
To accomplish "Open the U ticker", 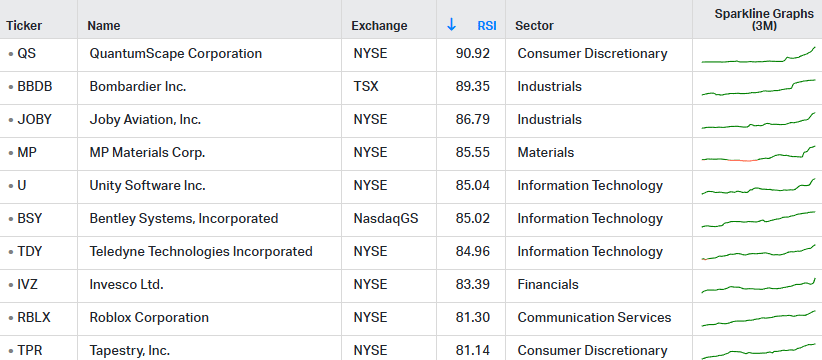I will [21, 186].
